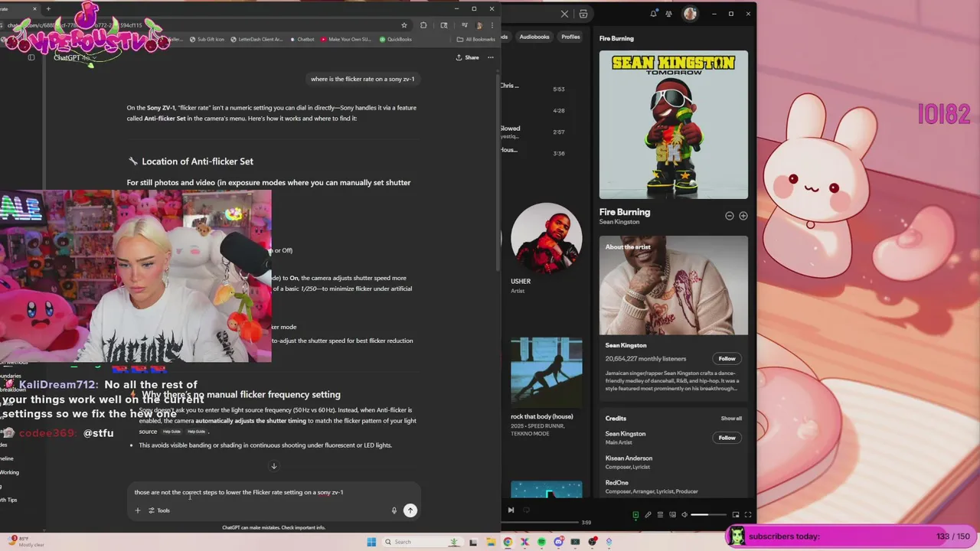980x551 pixels.
Task: Send the ChatGPT message
Action: point(410,510)
